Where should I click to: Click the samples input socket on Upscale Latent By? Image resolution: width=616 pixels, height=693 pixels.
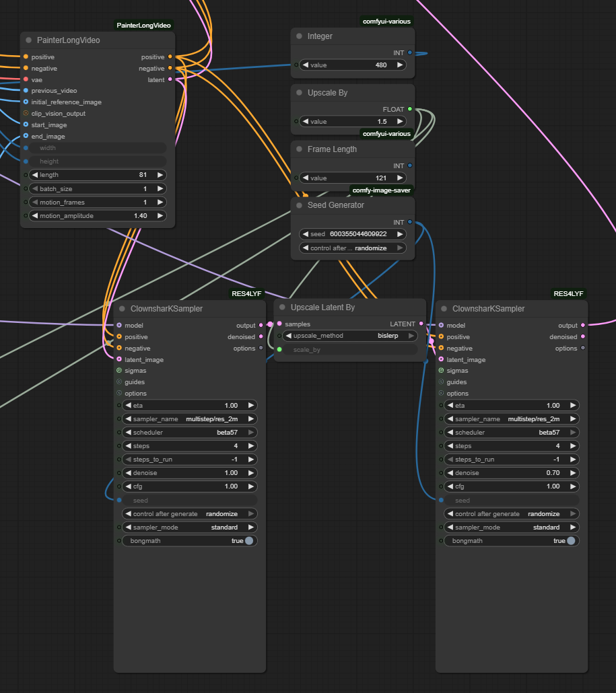point(279,324)
